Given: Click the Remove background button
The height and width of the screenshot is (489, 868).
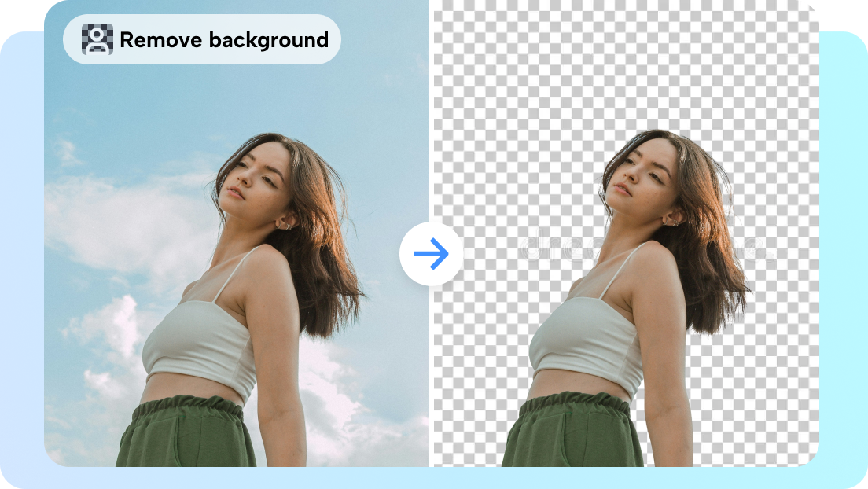Looking at the screenshot, I should [x=201, y=39].
